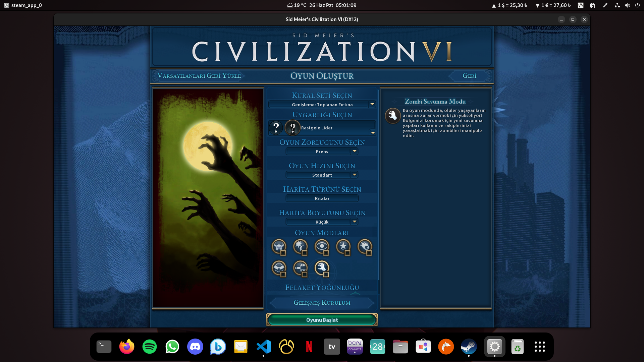Open Gelişmiş Kurulum advanced setup
The height and width of the screenshot is (362, 644).
322,303
